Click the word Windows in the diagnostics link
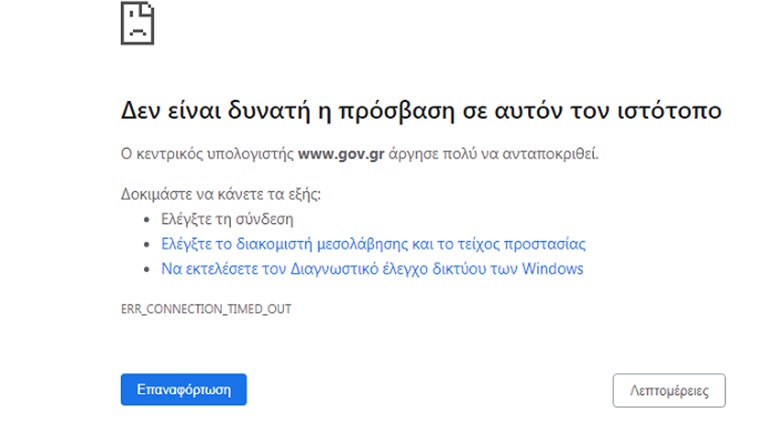This screenshot has width=770, height=433. [552, 269]
